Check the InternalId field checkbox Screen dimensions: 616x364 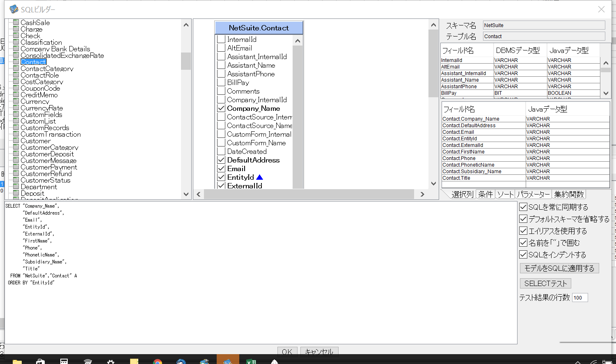221,39
